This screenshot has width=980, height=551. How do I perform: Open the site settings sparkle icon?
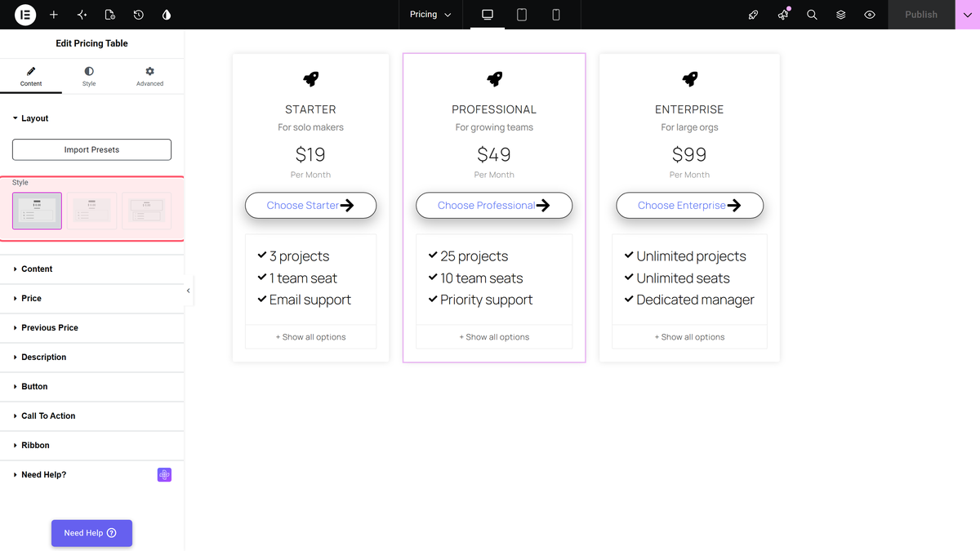pos(82,15)
